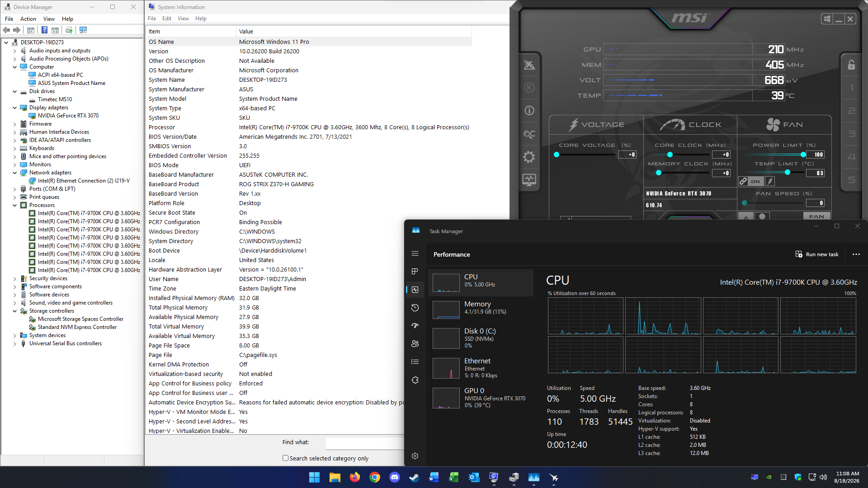
Task: Switch Afterburner view to the FAN tab
Action: 784,125
